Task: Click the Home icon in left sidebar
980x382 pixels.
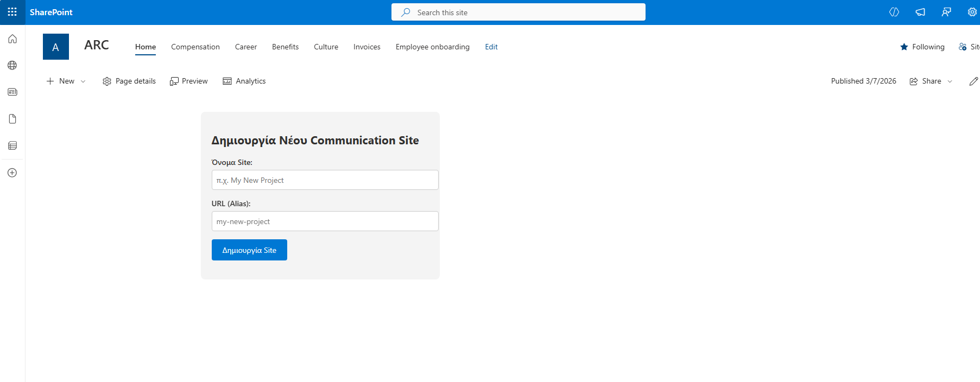Action: 12,39
